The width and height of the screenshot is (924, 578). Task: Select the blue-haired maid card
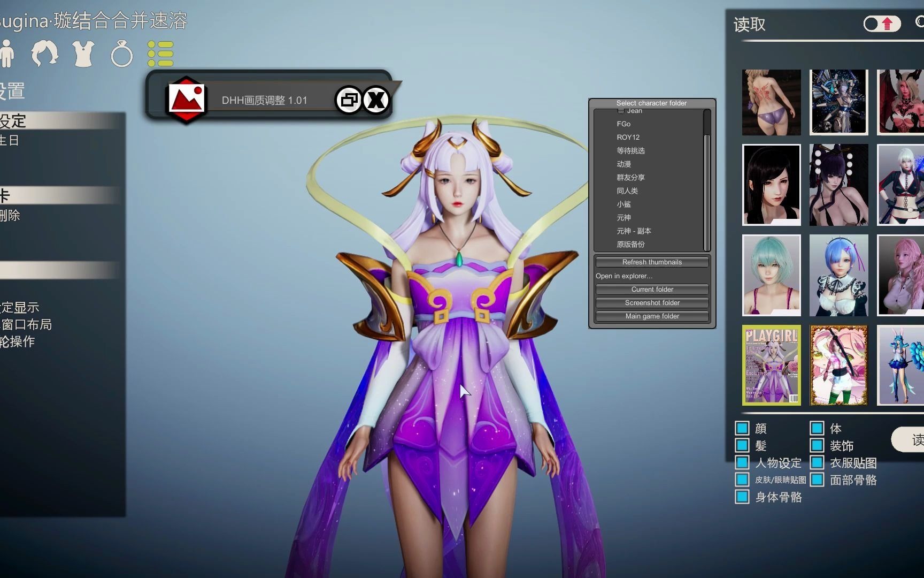[838, 275]
